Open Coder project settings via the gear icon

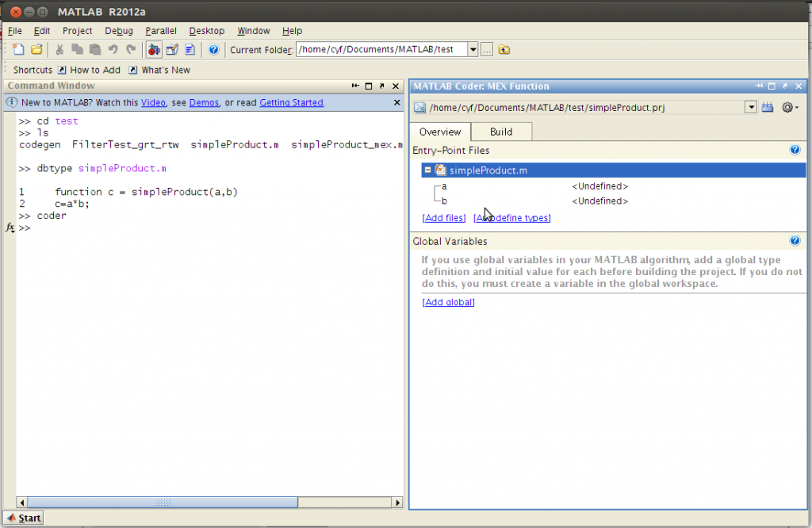[789, 107]
